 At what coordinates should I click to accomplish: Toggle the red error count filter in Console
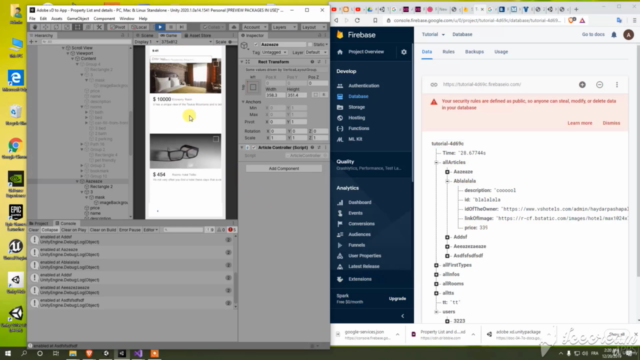pyautogui.click(x=231, y=230)
